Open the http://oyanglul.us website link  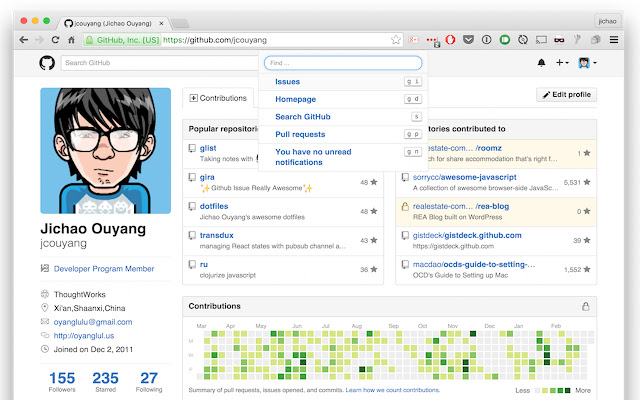coord(84,336)
